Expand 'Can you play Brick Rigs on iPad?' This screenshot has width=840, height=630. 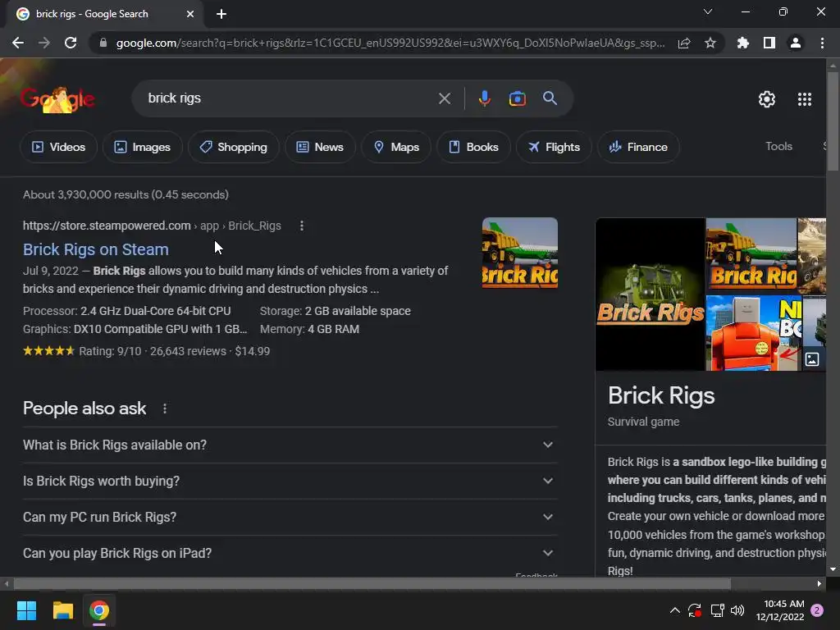pos(290,553)
